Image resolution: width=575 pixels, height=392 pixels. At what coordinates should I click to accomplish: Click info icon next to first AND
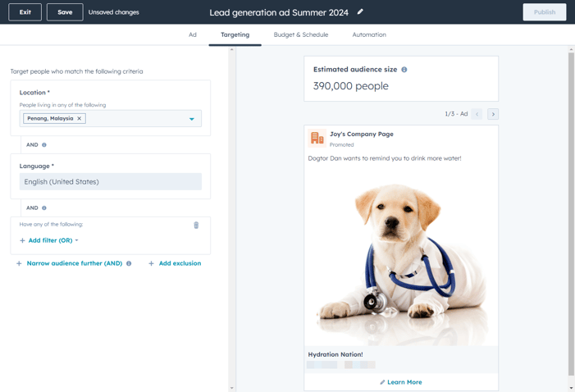tap(44, 145)
